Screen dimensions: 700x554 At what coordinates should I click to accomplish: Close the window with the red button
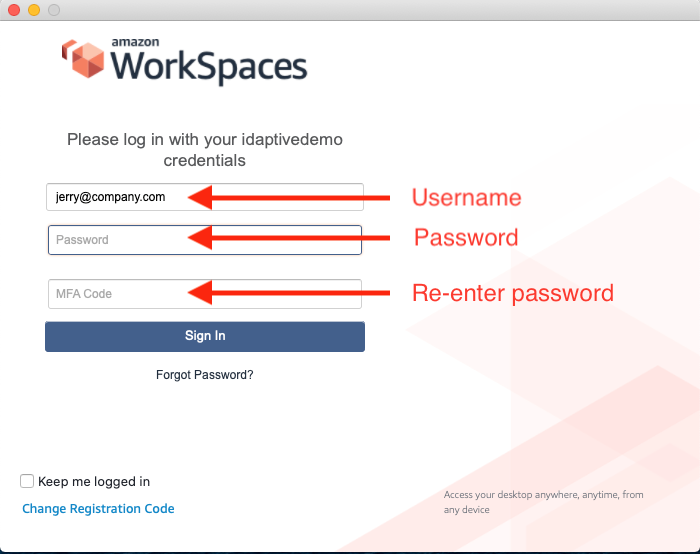pyautogui.click(x=12, y=10)
